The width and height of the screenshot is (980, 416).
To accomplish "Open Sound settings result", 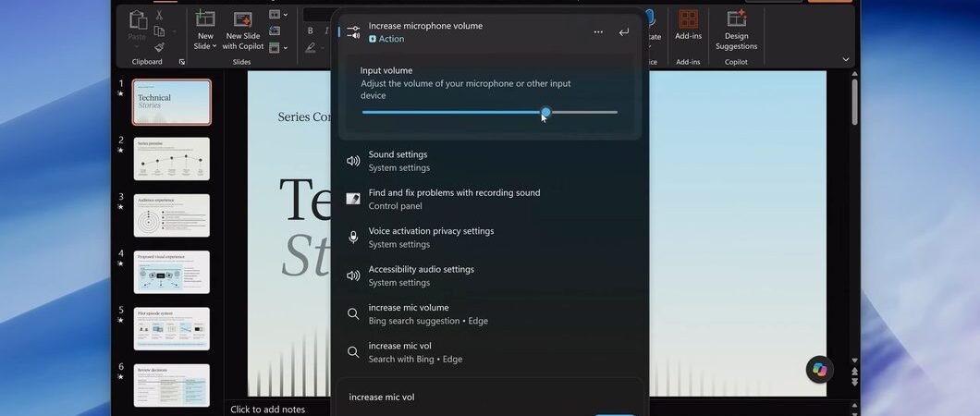I will coord(490,161).
